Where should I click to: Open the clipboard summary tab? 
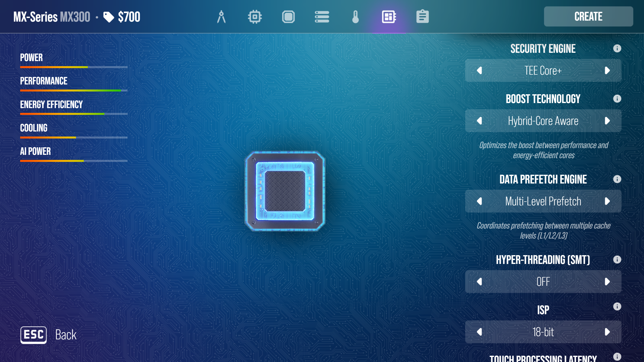pos(422,17)
